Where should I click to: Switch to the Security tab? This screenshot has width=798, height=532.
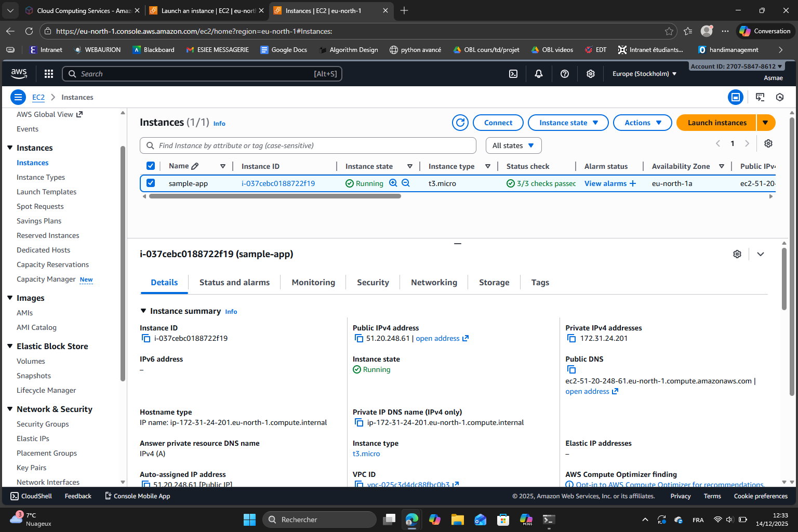point(373,283)
